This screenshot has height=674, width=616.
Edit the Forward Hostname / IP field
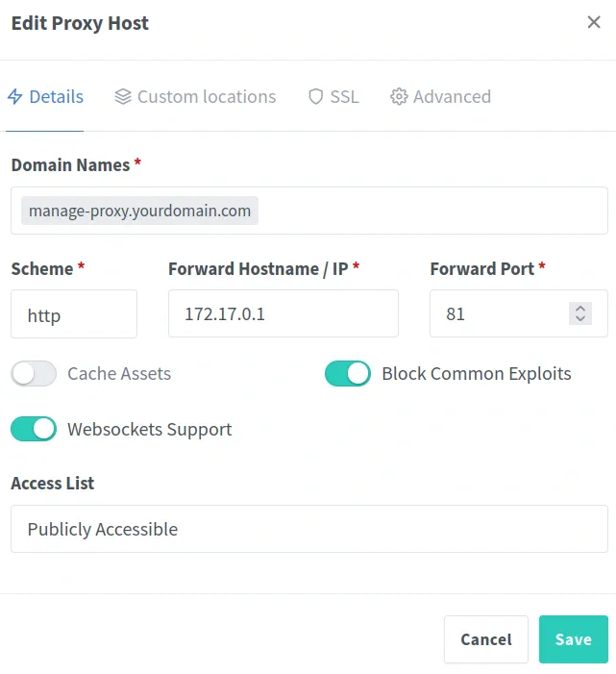click(283, 313)
